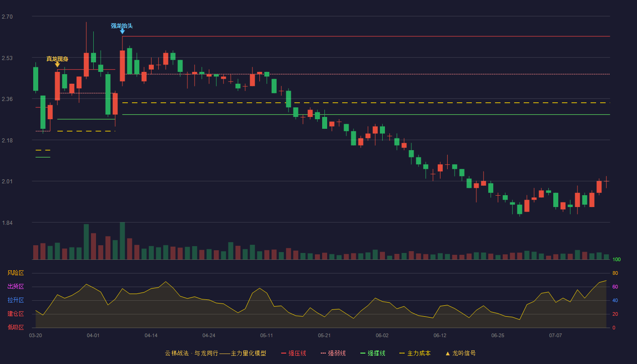Toggle the 强压线 legend entry

coord(293,353)
